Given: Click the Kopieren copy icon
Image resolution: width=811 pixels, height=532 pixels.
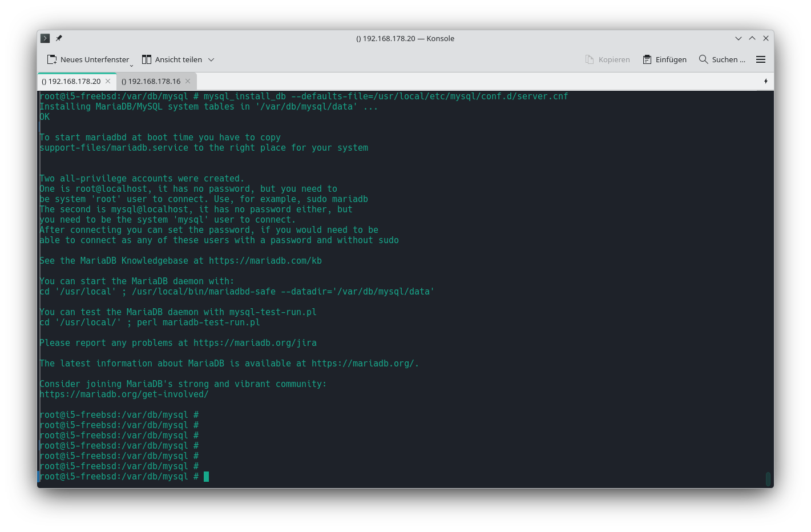Looking at the screenshot, I should click(x=590, y=59).
